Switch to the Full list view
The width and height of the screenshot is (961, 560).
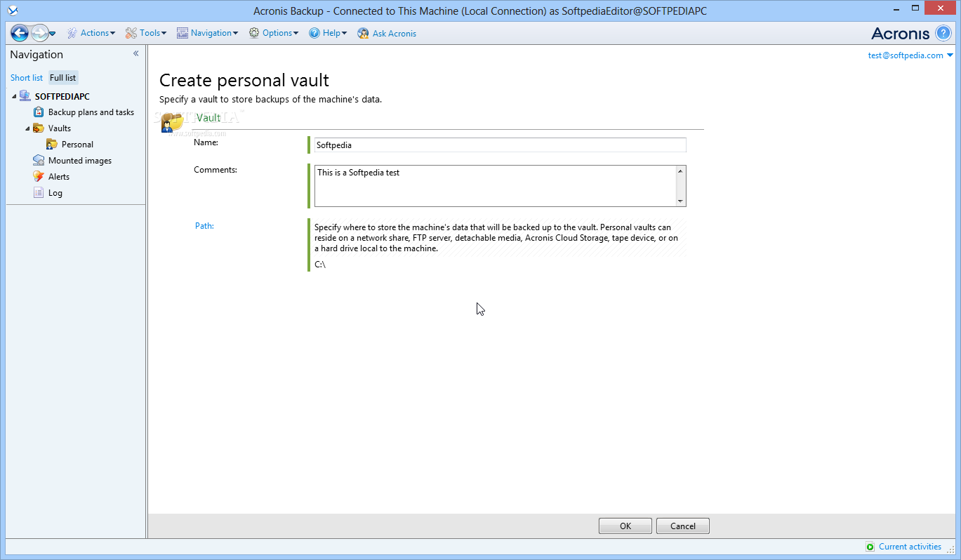tap(63, 78)
